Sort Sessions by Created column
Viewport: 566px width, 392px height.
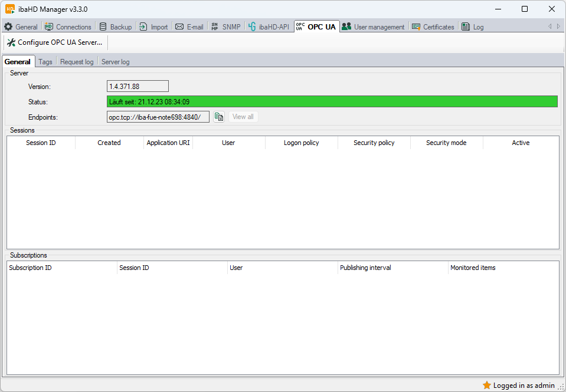coord(109,143)
